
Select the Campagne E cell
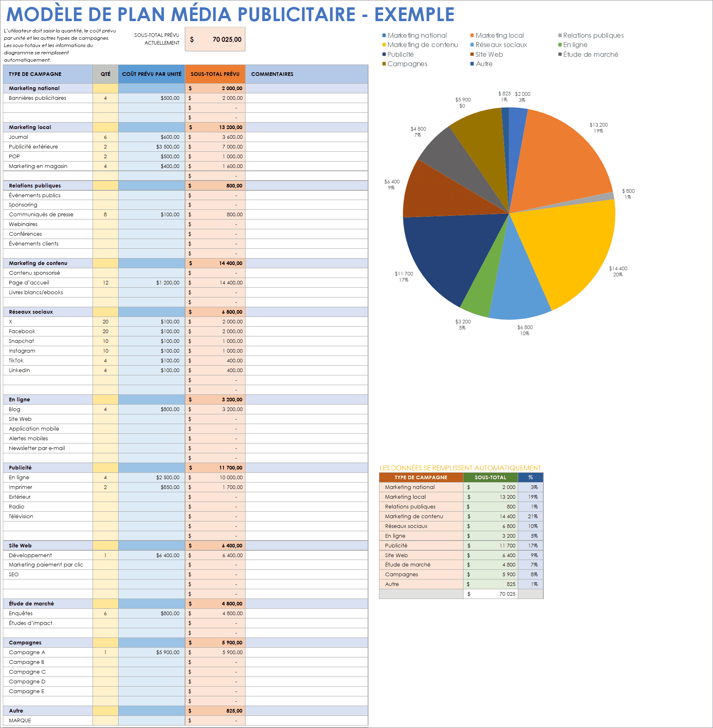[x=48, y=691]
